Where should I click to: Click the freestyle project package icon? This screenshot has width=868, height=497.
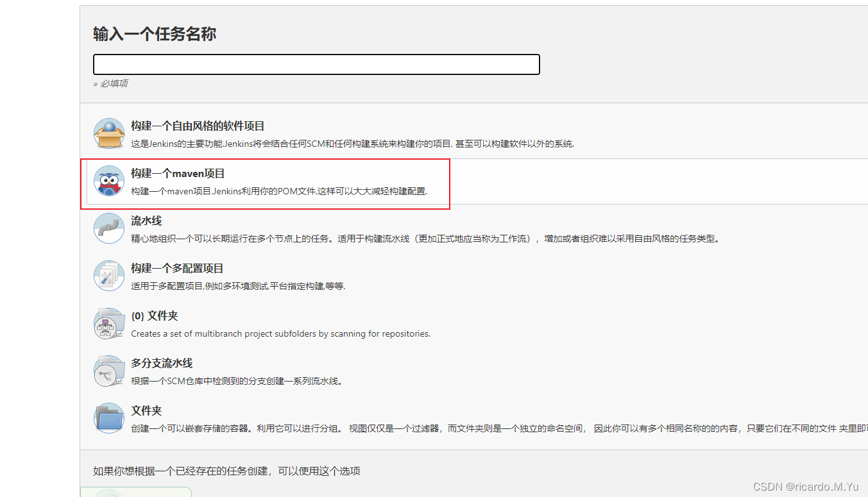click(x=109, y=132)
